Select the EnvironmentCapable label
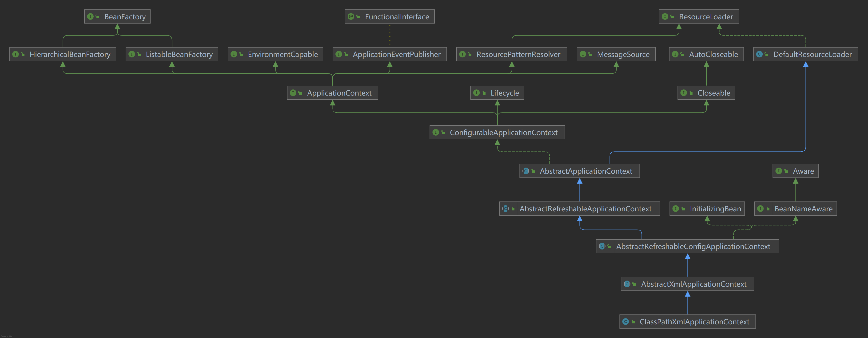Viewport: 868px width, 338px height. point(283,55)
